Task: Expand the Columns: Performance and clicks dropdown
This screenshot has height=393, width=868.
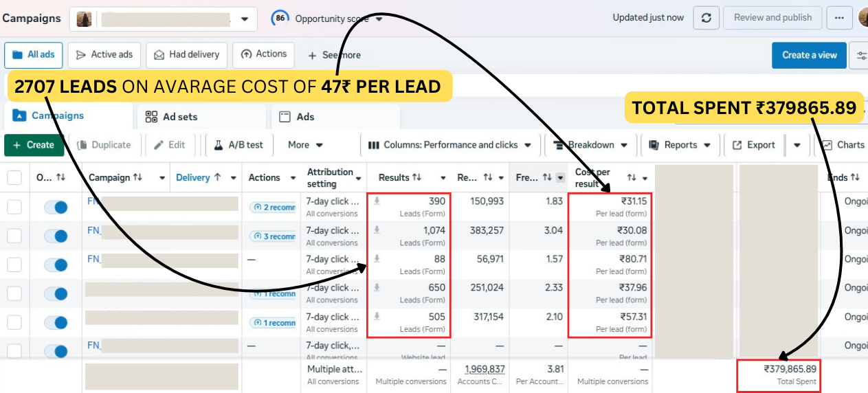Action: pos(450,145)
